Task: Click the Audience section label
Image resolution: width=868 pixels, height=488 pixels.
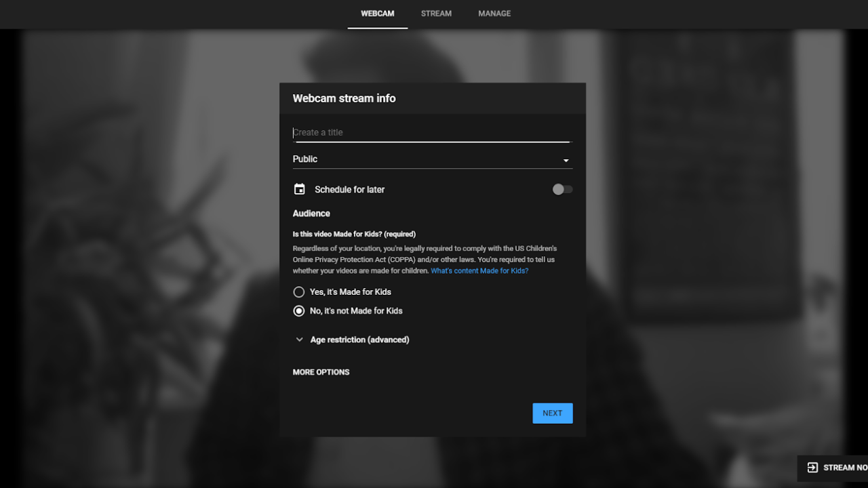Action: [x=311, y=213]
